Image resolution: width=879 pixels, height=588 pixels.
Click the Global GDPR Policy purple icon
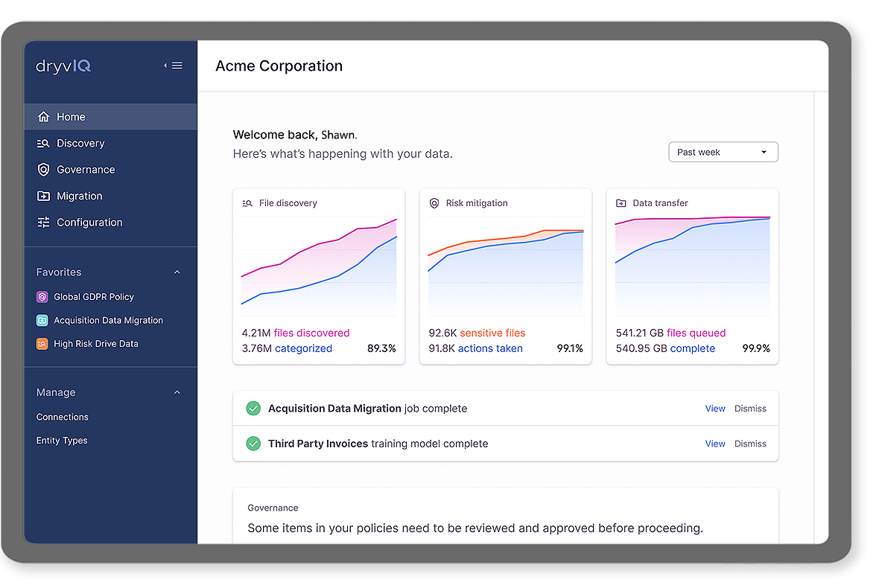pyautogui.click(x=42, y=297)
